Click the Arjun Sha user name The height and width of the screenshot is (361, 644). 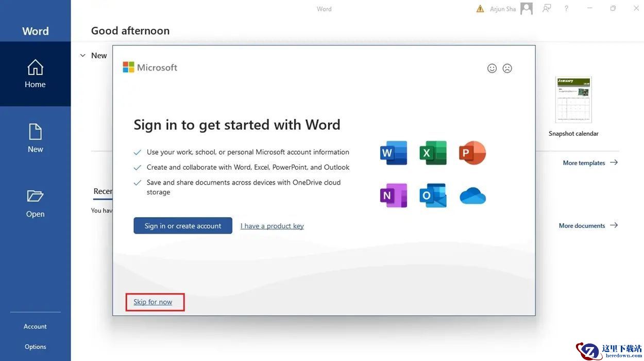[503, 9]
